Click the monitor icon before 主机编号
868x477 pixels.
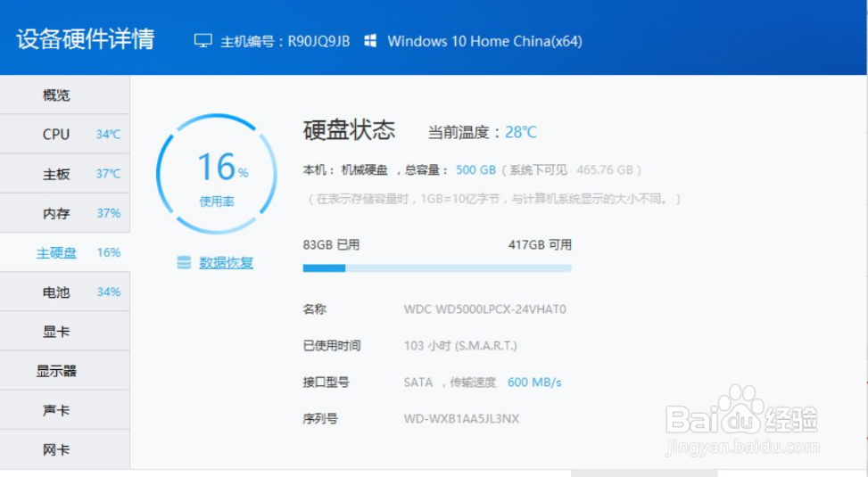pos(203,41)
